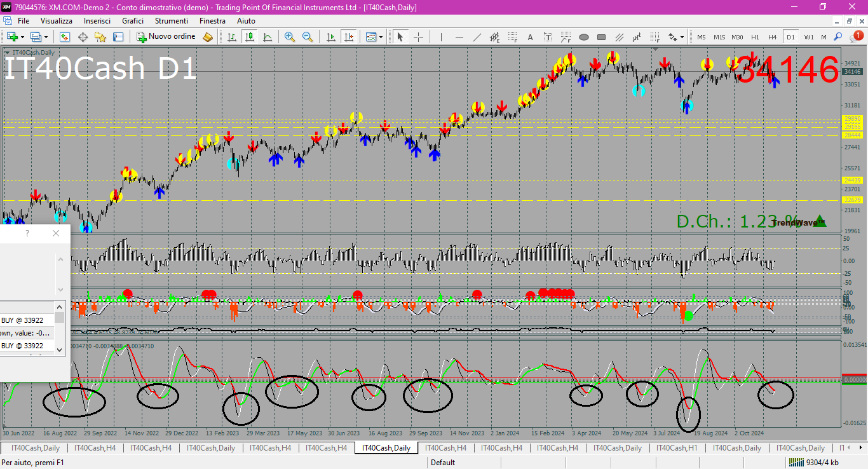This screenshot has height=469, width=868.
Task: Select the arrow cursor tool
Action: 400,37
